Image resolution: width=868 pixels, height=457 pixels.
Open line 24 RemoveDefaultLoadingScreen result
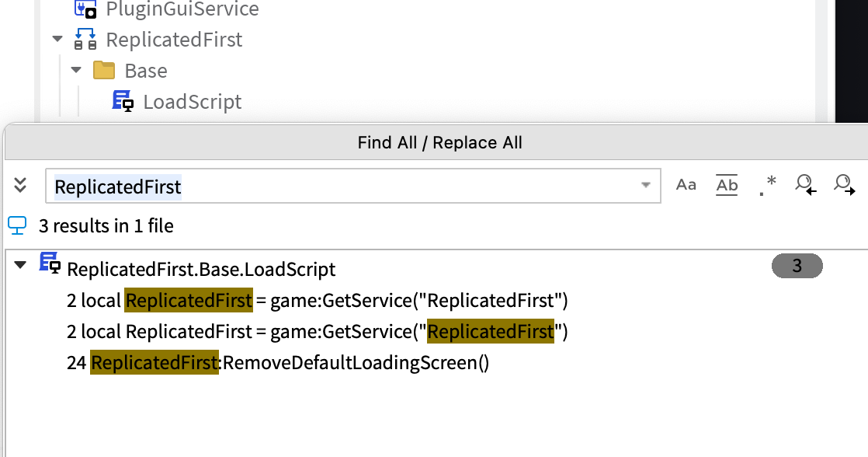point(289,362)
